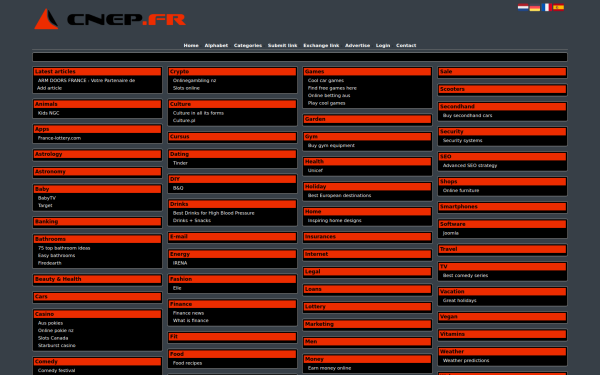The image size is (600, 375).
Task: Open the Food recipes link
Action: pyautogui.click(x=187, y=363)
